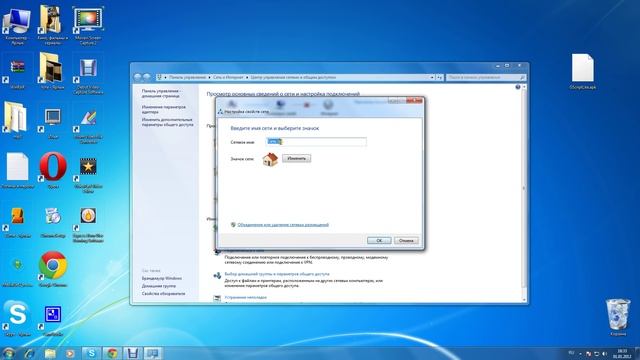Show hidden tray icons arrow
Screen dimensions: 640x360
(x=580, y=353)
